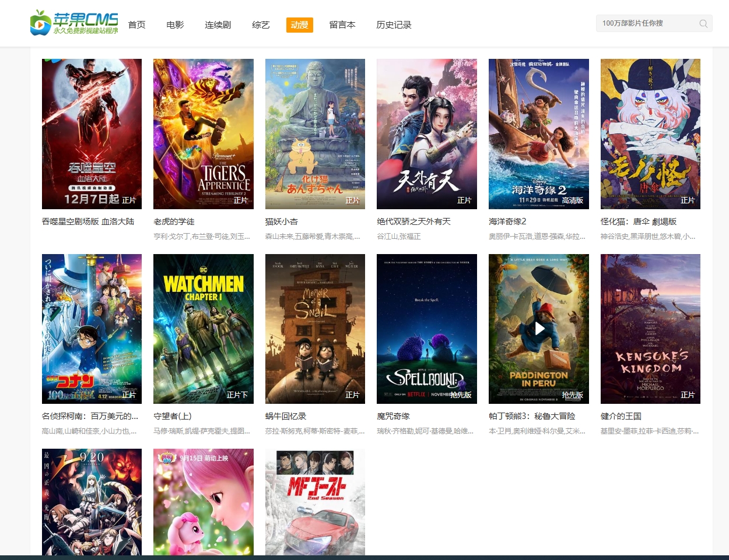This screenshot has height=560, width=729.
Task: Select the highlighted 动漫 tab
Action: point(300,25)
